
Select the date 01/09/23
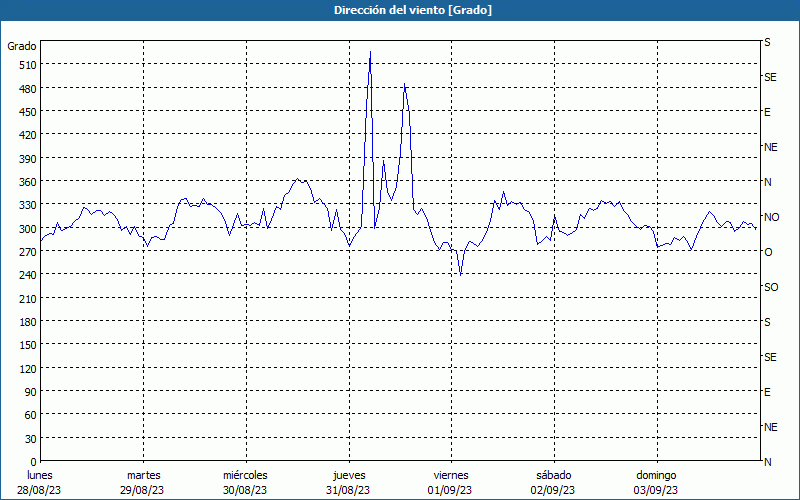pos(450,490)
